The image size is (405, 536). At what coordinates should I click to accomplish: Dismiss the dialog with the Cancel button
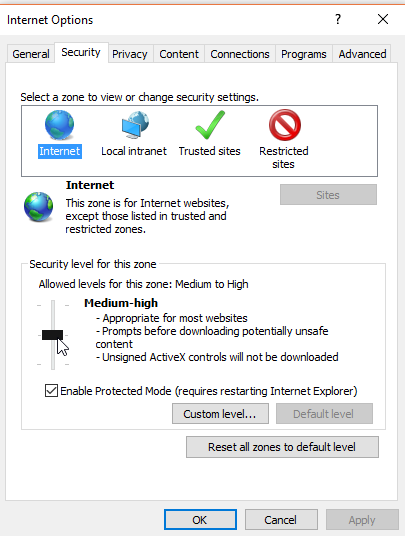click(x=281, y=520)
